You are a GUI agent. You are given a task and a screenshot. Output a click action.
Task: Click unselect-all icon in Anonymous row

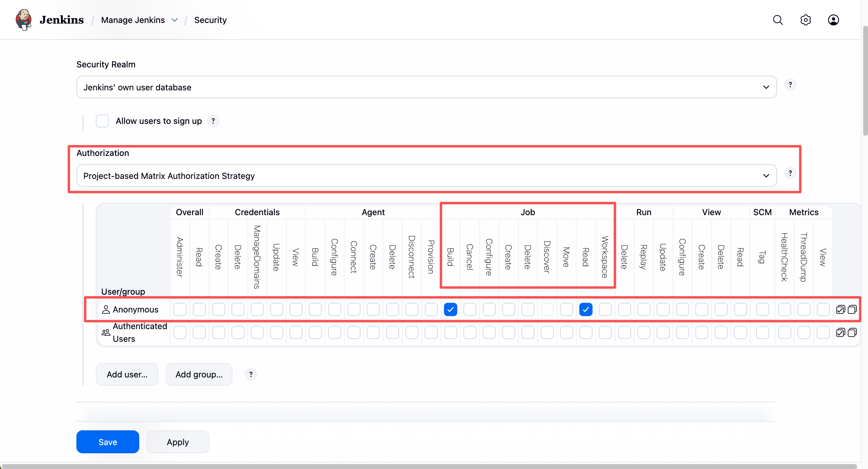click(x=852, y=309)
